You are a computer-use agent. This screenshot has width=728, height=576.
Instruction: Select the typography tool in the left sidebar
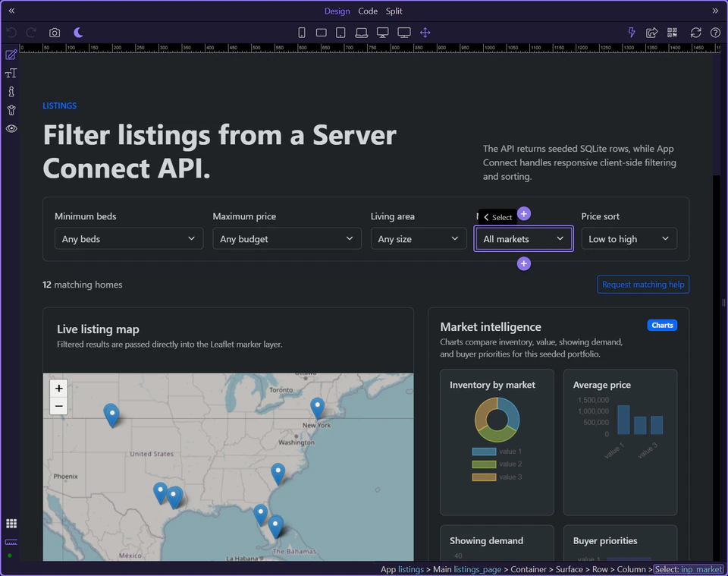tap(11, 73)
